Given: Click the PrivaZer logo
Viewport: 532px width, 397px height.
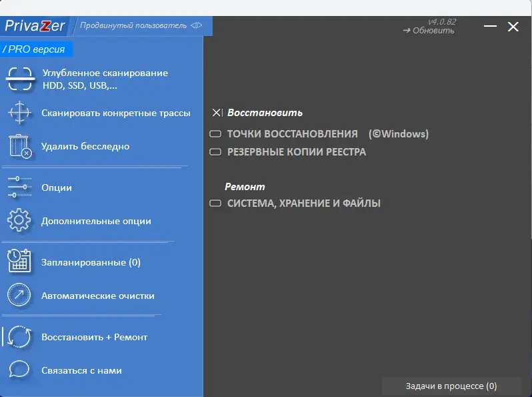Looking at the screenshot, I should click(x=35, y=26).
